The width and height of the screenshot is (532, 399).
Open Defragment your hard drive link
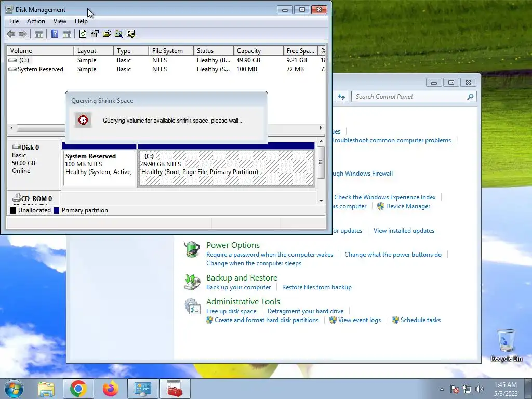305,311
